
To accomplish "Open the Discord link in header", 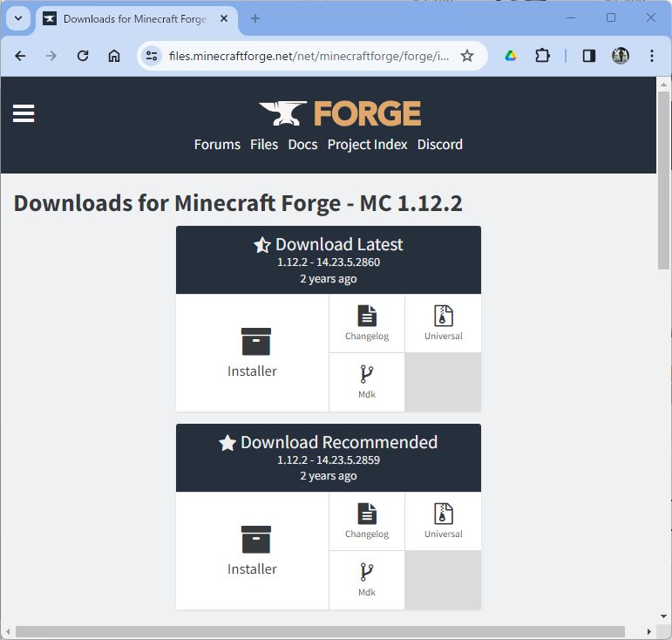I will coord(439,145).
